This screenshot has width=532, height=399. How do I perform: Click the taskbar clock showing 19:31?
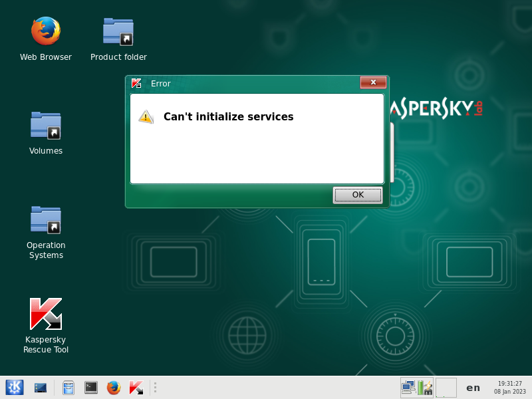(x=509, y=387)
